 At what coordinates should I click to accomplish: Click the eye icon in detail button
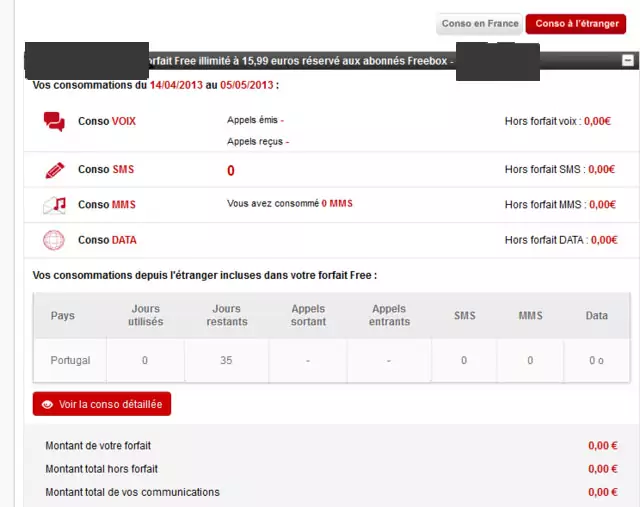pyautogui.click(x=47, y=405)
